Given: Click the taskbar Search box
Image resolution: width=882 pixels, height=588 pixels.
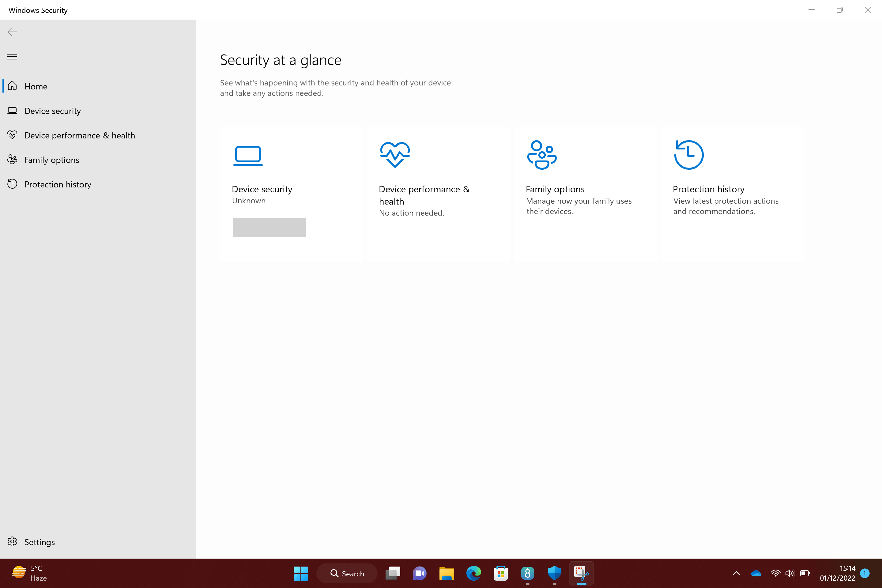Looking at the screenshot, I should pyautogui.click(x=347, y=573).
